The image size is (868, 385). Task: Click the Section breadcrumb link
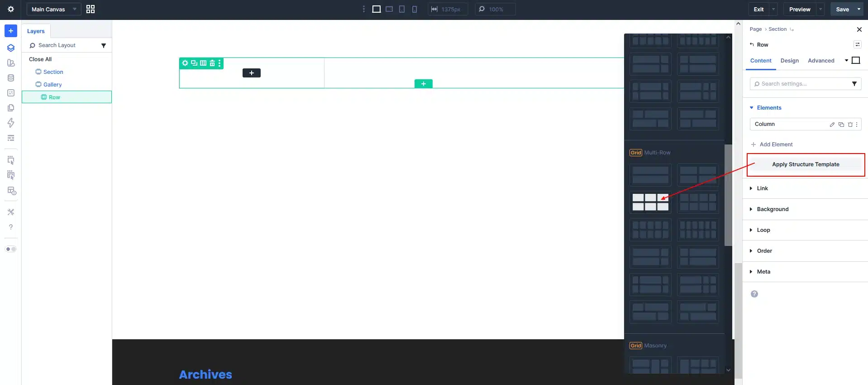[777, 29]
